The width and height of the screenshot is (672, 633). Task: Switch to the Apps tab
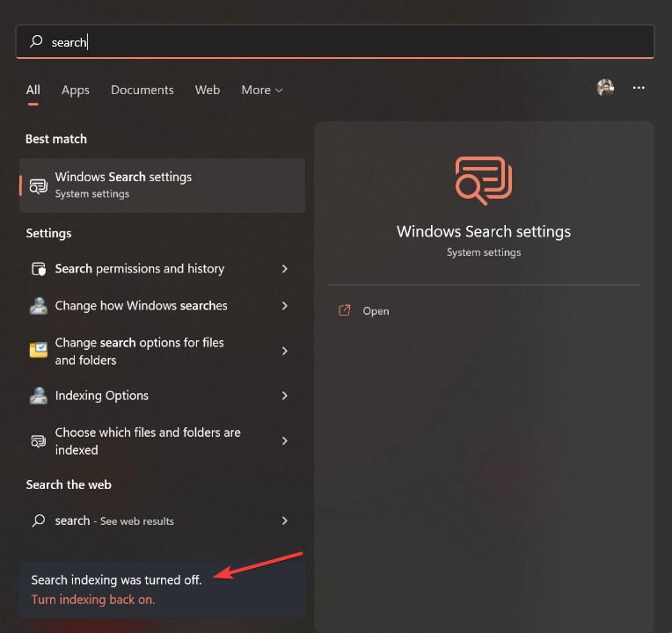click(x=76, y=90)
